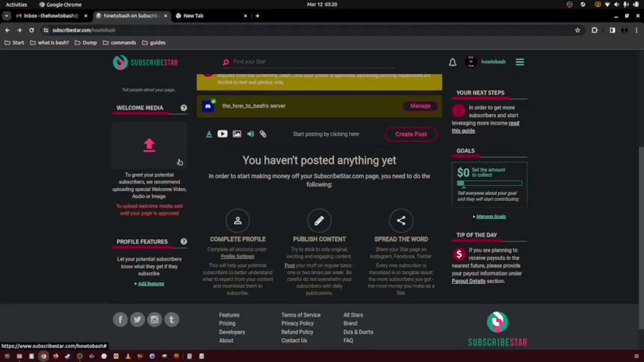Click the search magnifier icon

click(226, 62)
